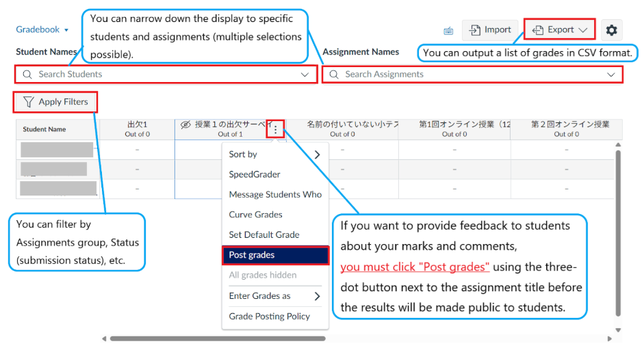The image size is (644, 348).
Task: Click the Apply Filters button
Action: (x=55, y=102)
